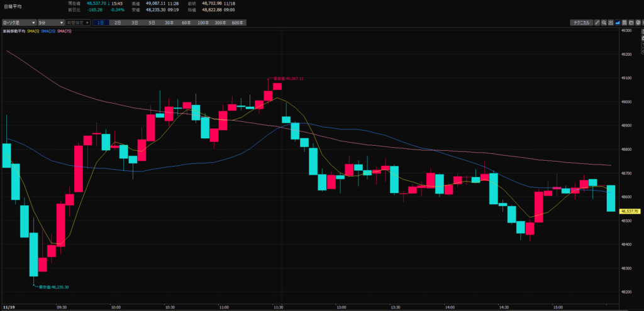644x311 pixels.
Task: Switch to the 5日 range tab
Action: point(152,23)
